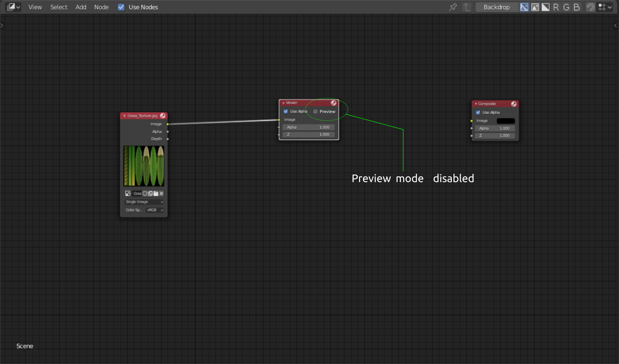
Task: Open the Select menu
Action: [x=58, y=7]
